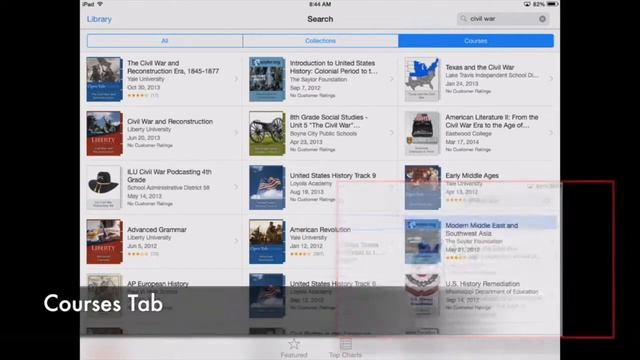This screenshot has width=640, height=360.
Task: Select Modern Middle East and Southwest Asia title
Action: 482,229
